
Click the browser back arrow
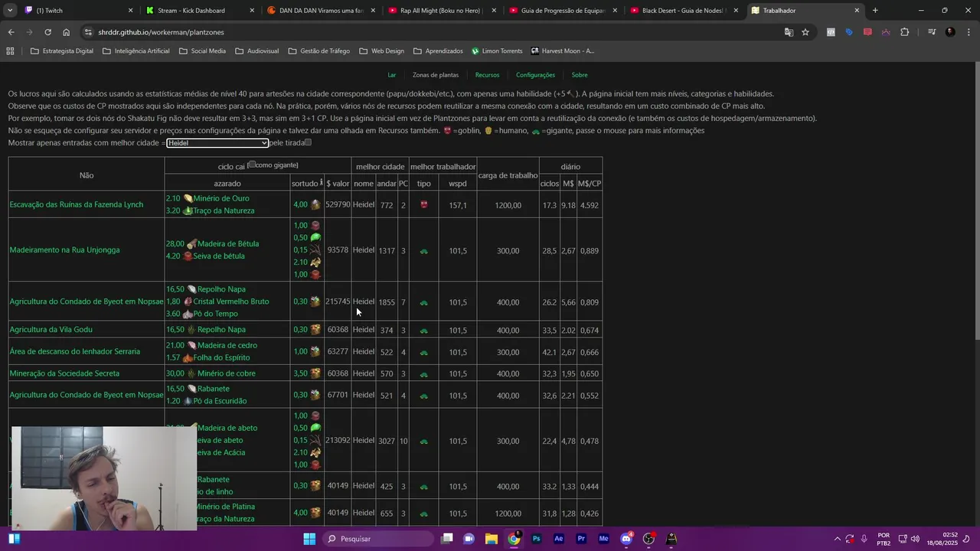(x=11, y=32)
